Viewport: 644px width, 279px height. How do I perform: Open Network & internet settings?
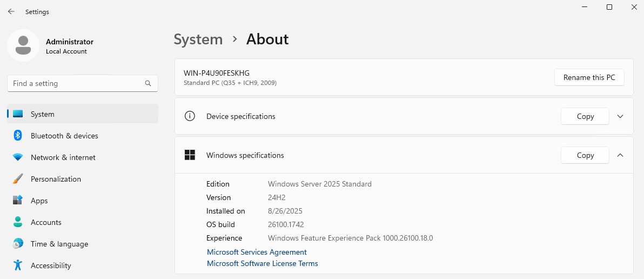tap(83, 157)
